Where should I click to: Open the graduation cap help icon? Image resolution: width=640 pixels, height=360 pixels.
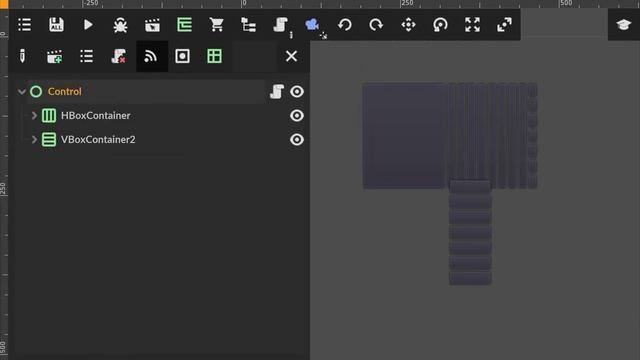pyautogui.click(x=624, y=25)
